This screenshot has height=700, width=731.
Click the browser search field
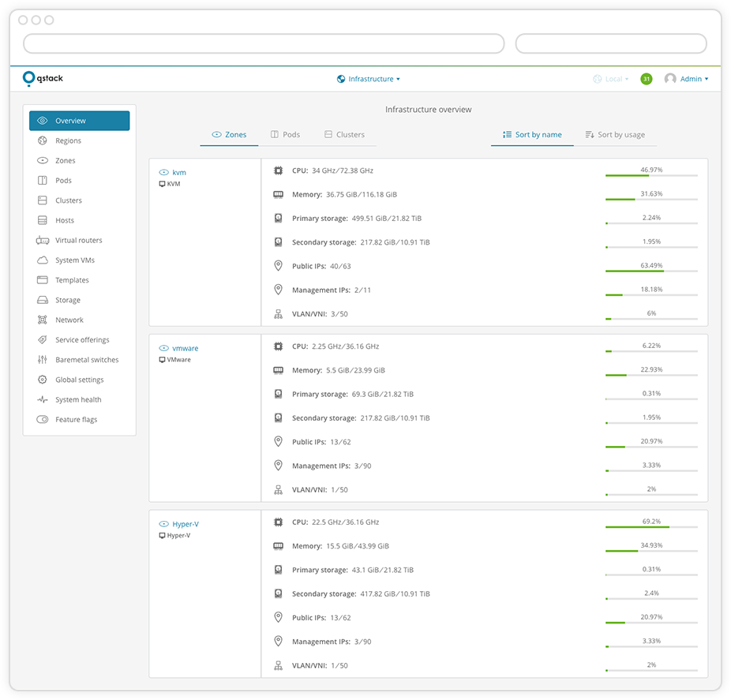pyautogui.click(x=611, y=44)
